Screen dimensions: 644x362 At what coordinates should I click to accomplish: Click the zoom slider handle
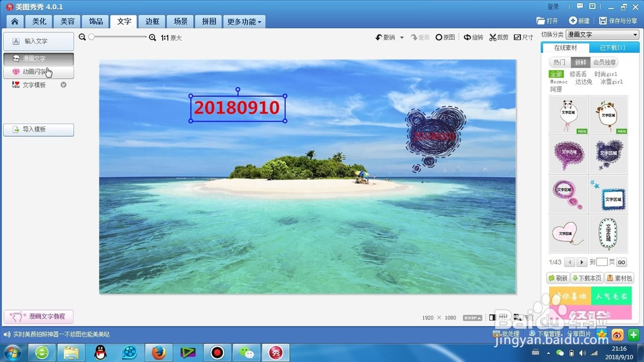coord(91,37)
